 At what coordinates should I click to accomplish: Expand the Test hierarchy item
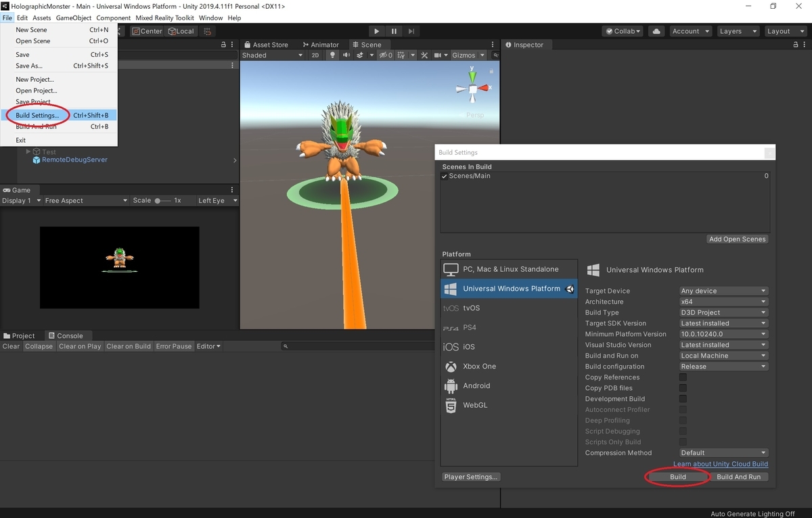coord(28,152)
